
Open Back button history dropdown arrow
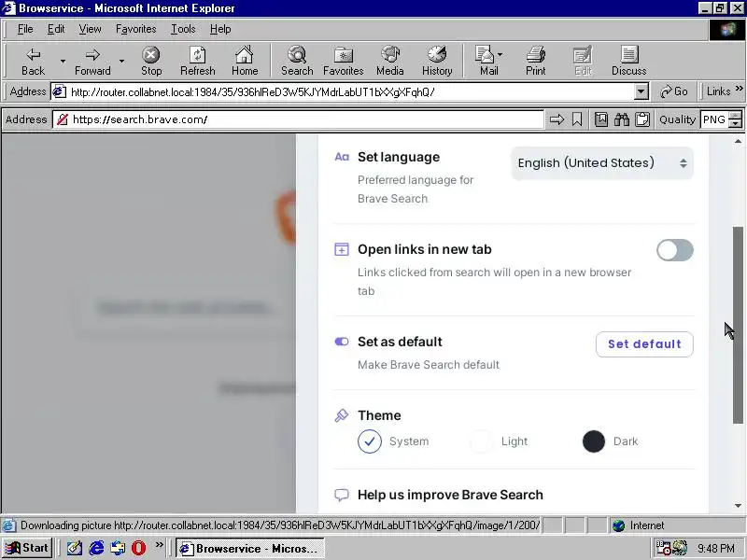pyautogui.click(x=63, y=61)
